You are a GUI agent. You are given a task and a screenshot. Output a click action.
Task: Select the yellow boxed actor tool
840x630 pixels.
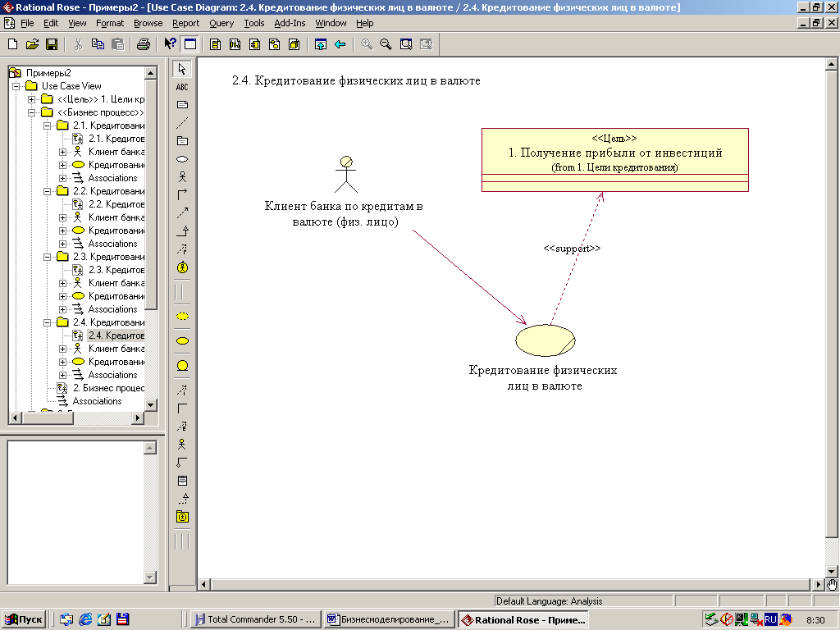(182, 517)
